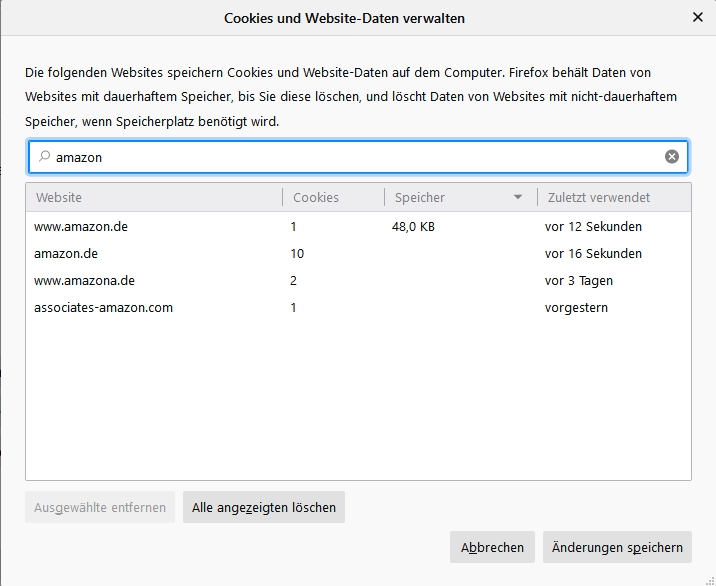Screen dimensions: 716x586
Task: Focus the search text field
Action: [358, 157]
